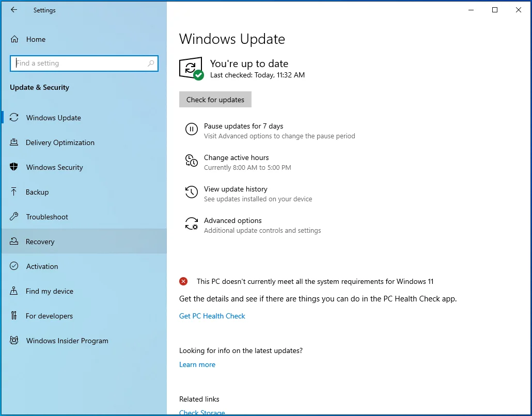Maximize the Settings window

pos(495,10)
